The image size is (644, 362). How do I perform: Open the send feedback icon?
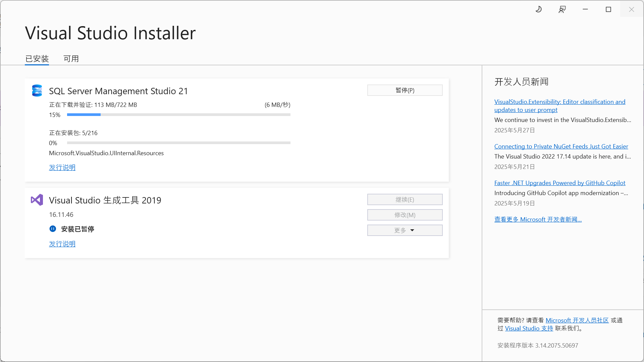click(x=562, y=9)
